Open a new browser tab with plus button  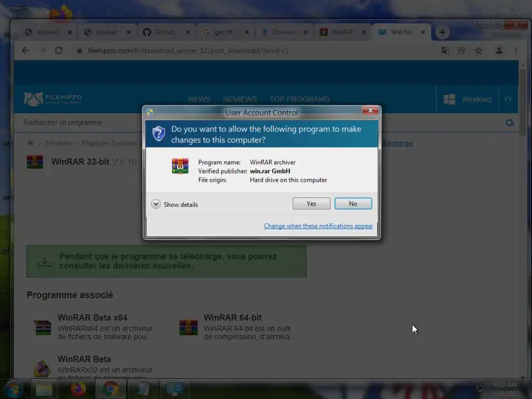pos(442,33)
